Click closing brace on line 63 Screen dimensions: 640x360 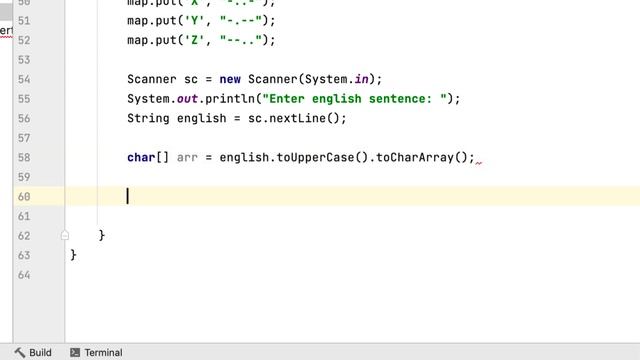[73, 255]
